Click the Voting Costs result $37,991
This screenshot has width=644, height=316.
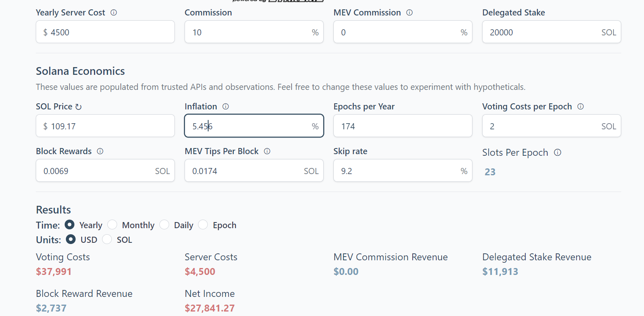pos(54,272)
